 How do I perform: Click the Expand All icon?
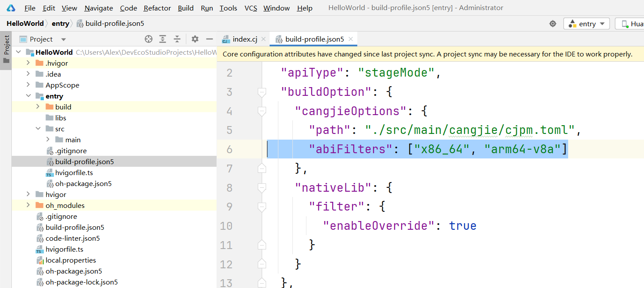[163, 39]
